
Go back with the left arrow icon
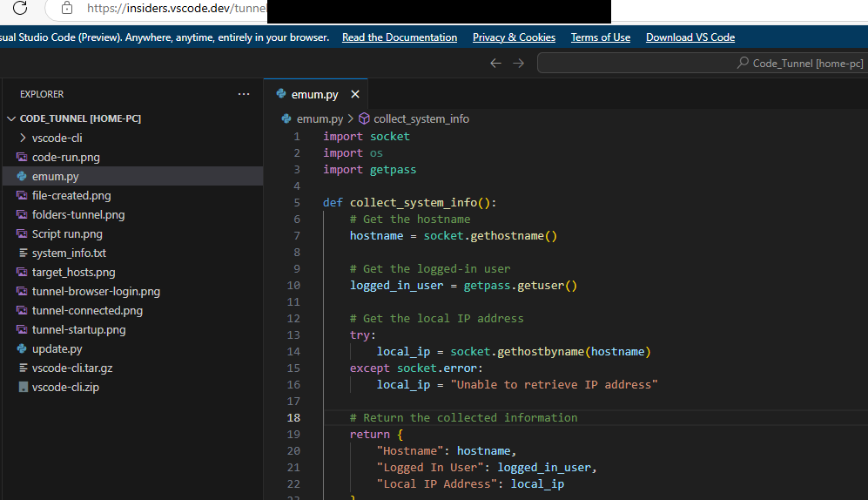(x=495, y=63)
